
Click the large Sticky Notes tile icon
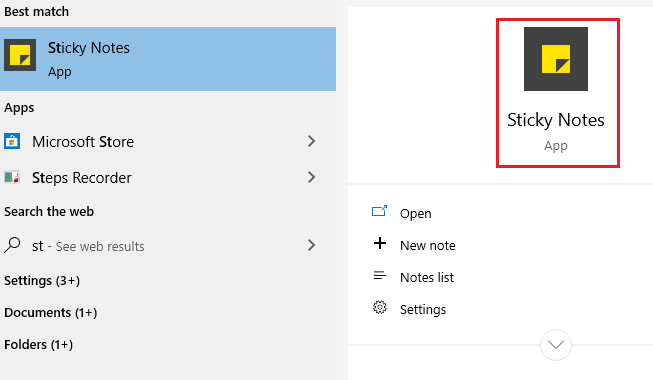(x=556, y=59)
